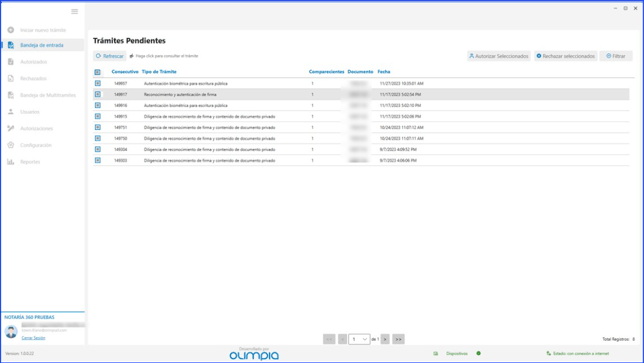Click the Iniciar nuevo trámite plus icon

(11, 30)
